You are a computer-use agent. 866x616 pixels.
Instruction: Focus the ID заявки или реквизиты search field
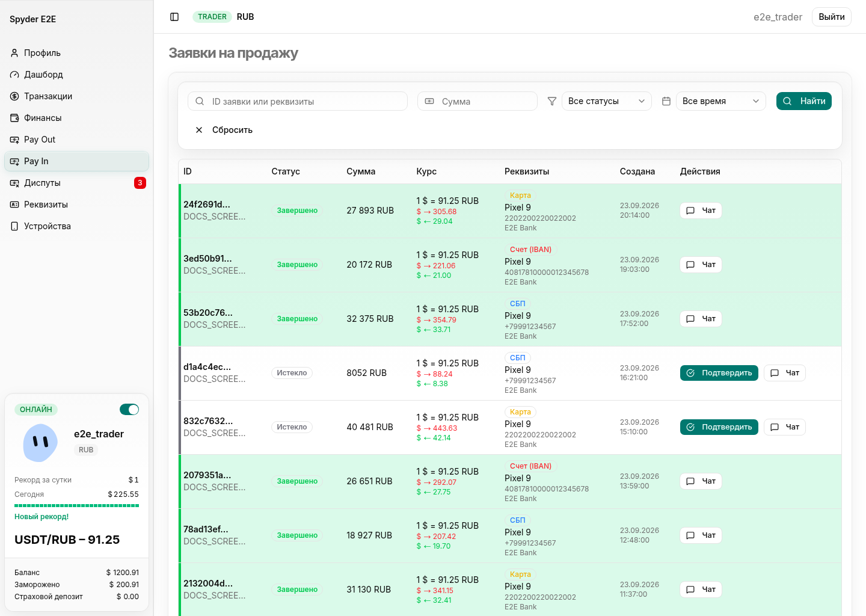[x=298, y=101]
